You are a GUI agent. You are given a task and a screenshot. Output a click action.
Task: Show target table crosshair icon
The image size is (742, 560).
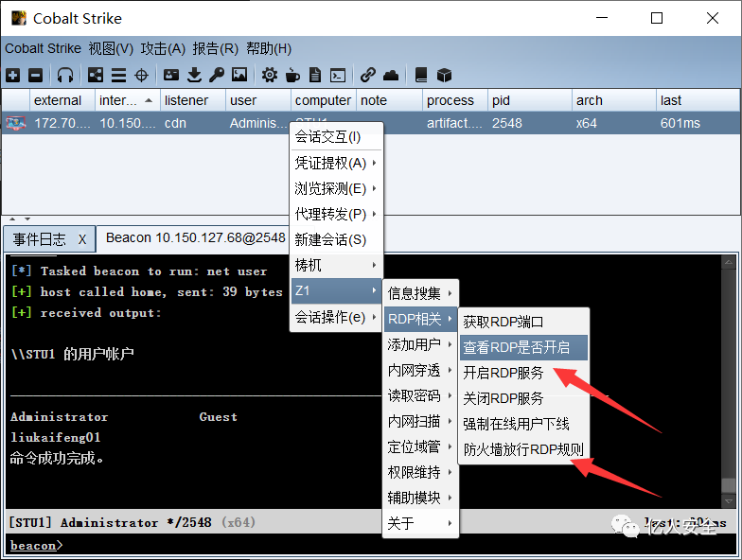142,76
